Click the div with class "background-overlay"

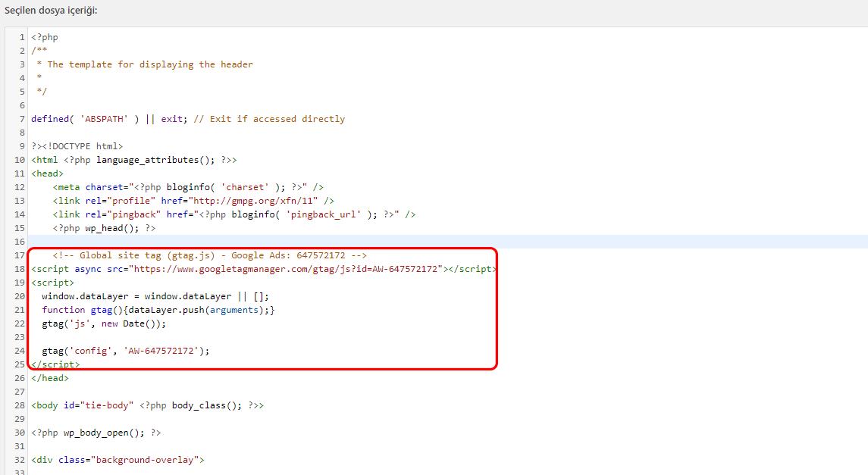(x=118, y=460)
